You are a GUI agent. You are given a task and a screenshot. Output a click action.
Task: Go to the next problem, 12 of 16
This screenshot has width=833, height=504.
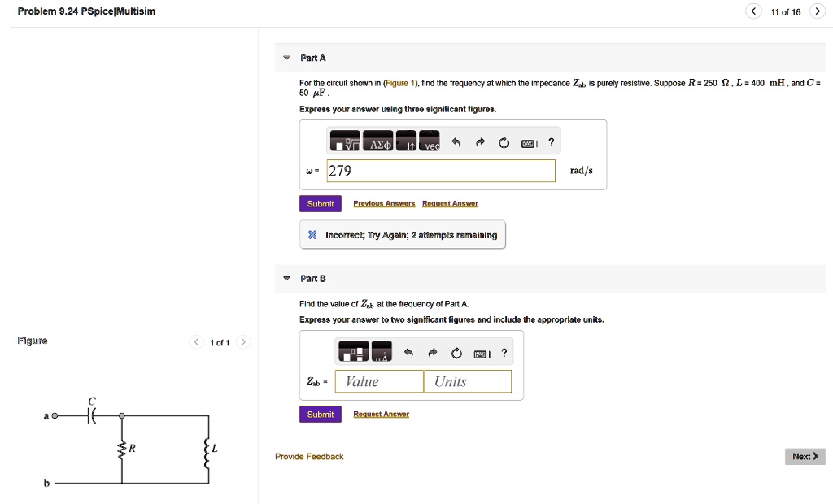818,11
